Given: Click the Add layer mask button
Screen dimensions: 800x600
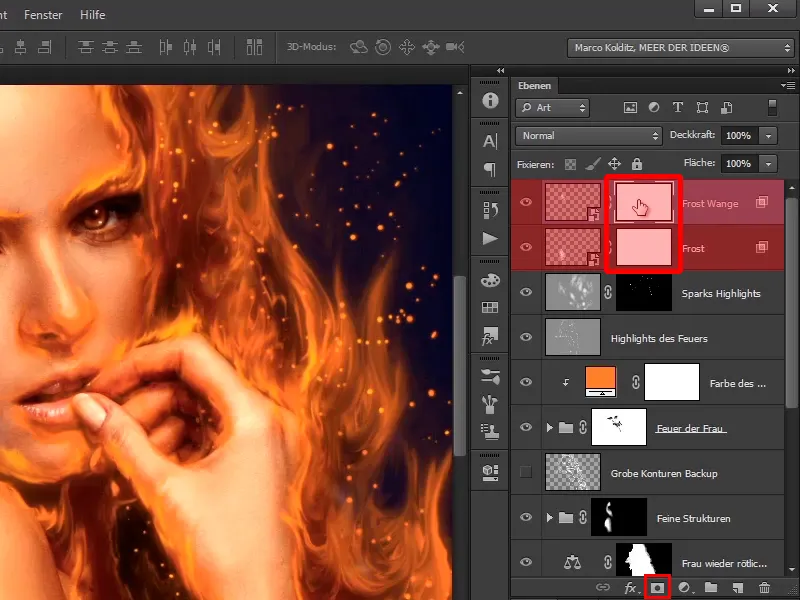Looking at the screenshot, I should [x=657, y=589].
